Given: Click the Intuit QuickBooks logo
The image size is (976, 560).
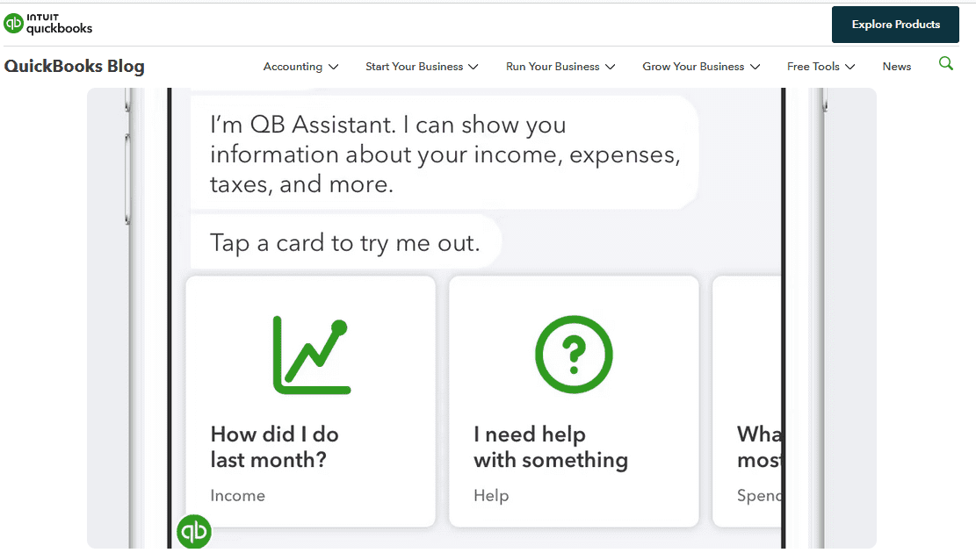Looking at the screenshot, I should (48, 24).
